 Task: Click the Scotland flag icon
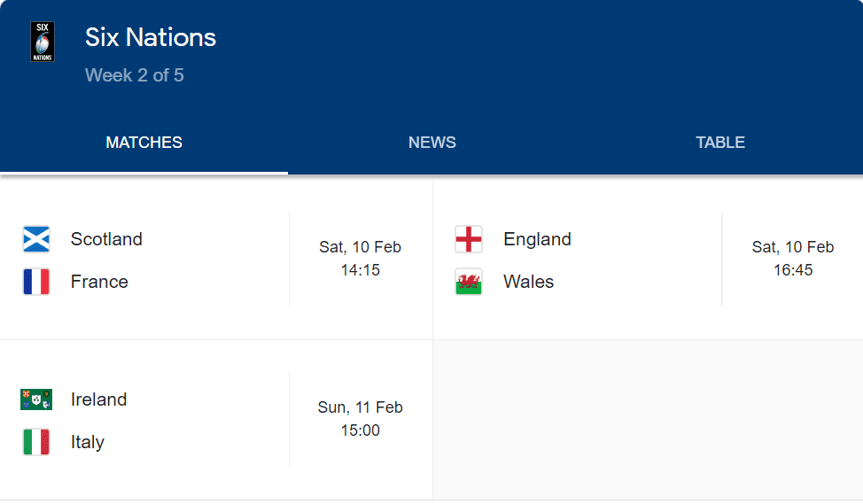click(x=36, y=239)
